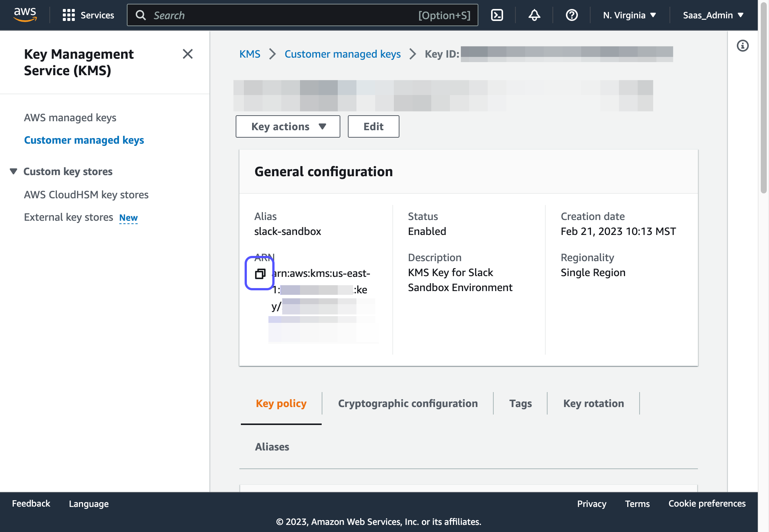The height and width of the screenshot is (532, 769).
Task: Close the KMS navigation sidebar
Action: pos(187,54)
